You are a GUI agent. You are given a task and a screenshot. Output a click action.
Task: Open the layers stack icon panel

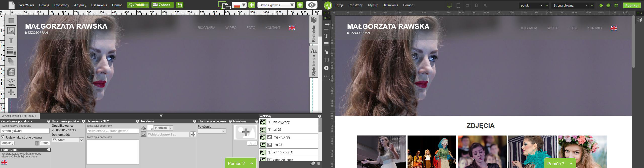coord(640,20)
